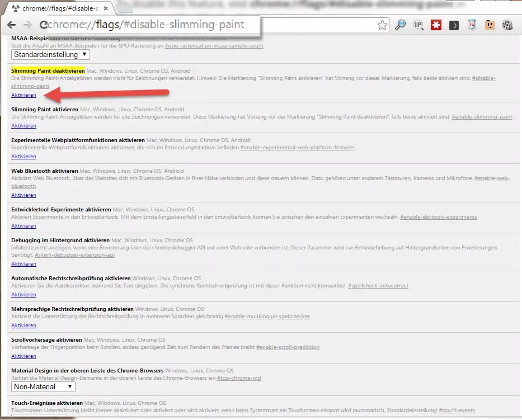This screenshot has height=420, width=522.
Task: Open the #silent-debugger-extension-api anchor link
Action: [x=74, y=255]
